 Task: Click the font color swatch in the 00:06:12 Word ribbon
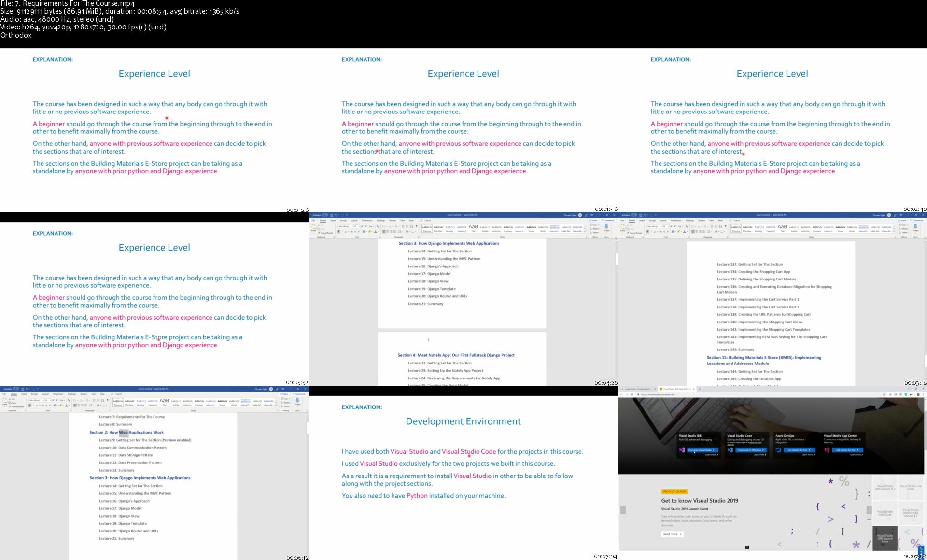pos(67,406)
